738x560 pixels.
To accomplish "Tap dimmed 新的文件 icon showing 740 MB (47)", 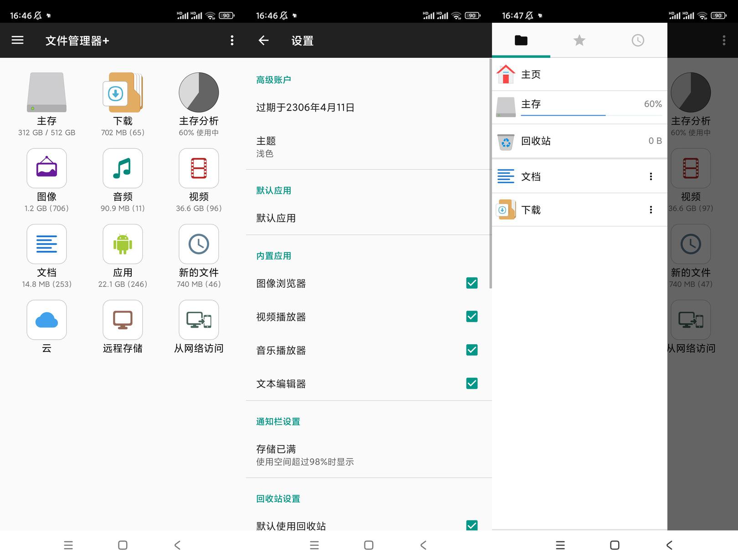I will pos(691,244).
